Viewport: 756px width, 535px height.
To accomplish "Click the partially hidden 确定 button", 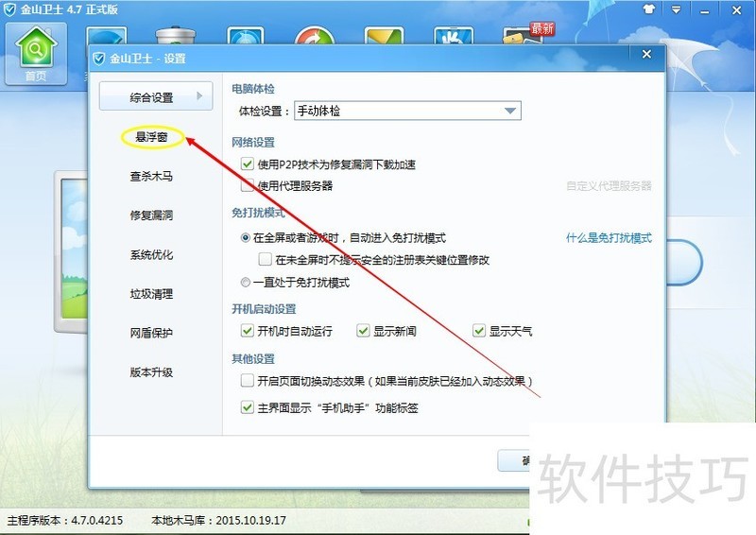I will (514, 460).
